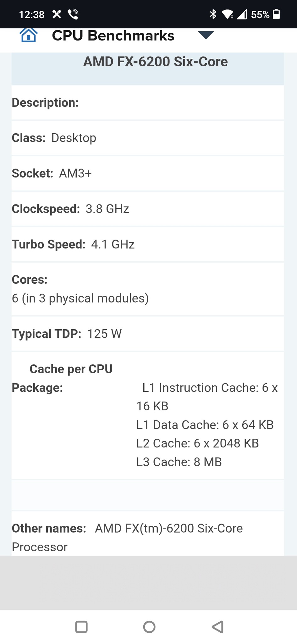Image resolution: width=297 pixels, height=644 pixels.
Task: Tap the Wi-Fi signal status icon
Action: 227,14
